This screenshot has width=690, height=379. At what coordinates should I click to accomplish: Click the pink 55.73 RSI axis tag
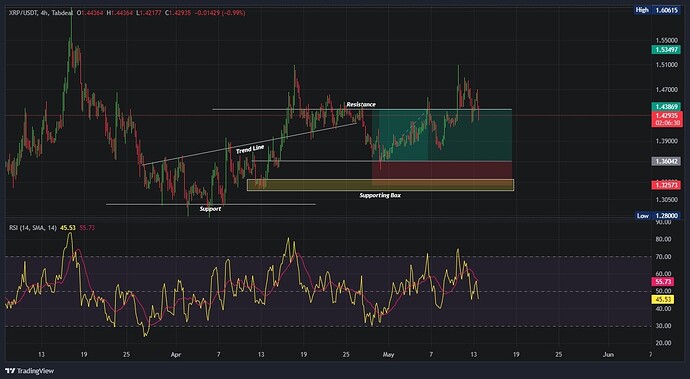point(662,282)
